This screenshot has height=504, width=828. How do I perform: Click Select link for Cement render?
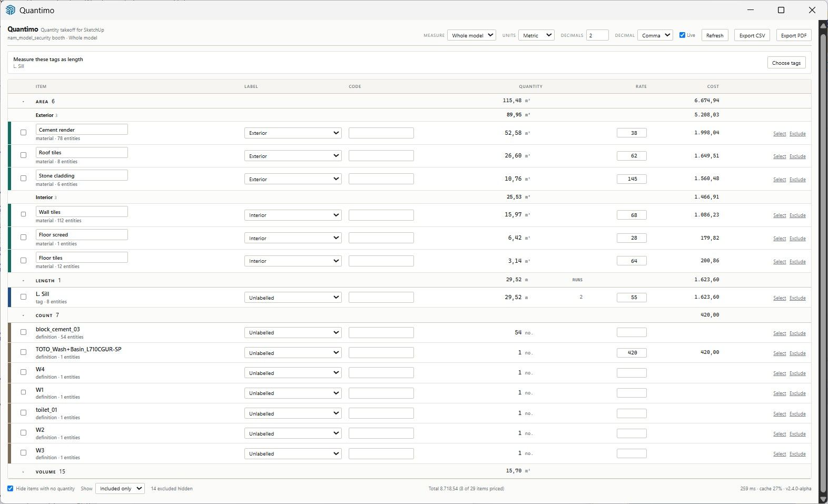(780, 134)
